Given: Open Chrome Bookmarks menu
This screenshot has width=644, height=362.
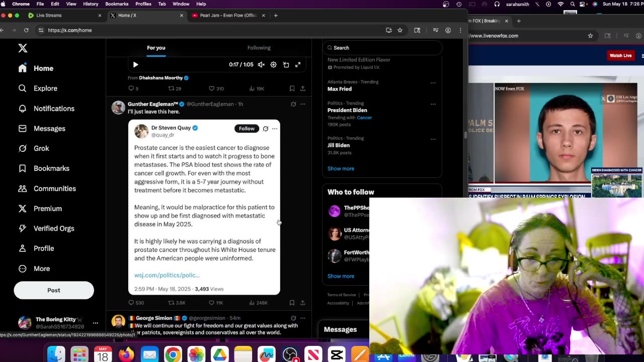Looking at the screenshot, I should coord(117,4).
